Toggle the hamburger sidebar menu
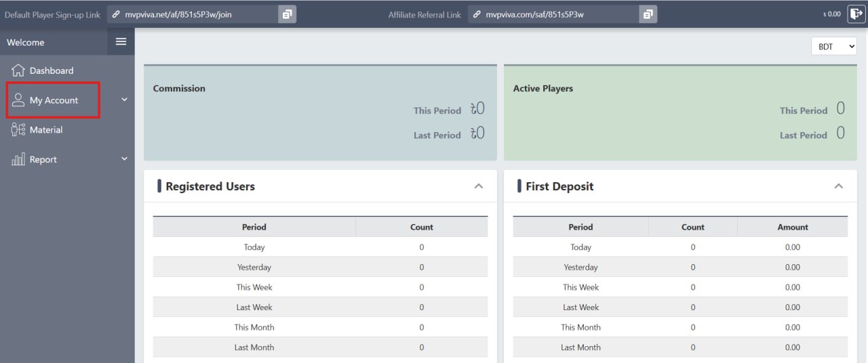Viewport: 868px width, 363px height. click(x=121, y=42)
